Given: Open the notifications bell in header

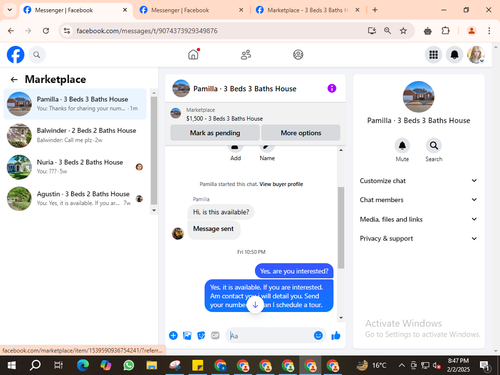Looking at the screenshot, I should click(x=455, y=55).
